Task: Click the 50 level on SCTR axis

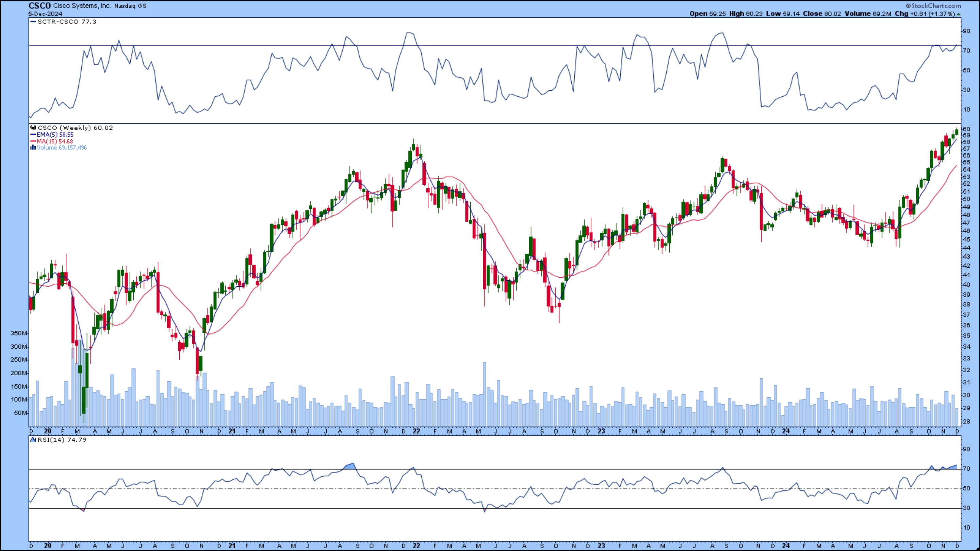Action: (x=966, y=70)
